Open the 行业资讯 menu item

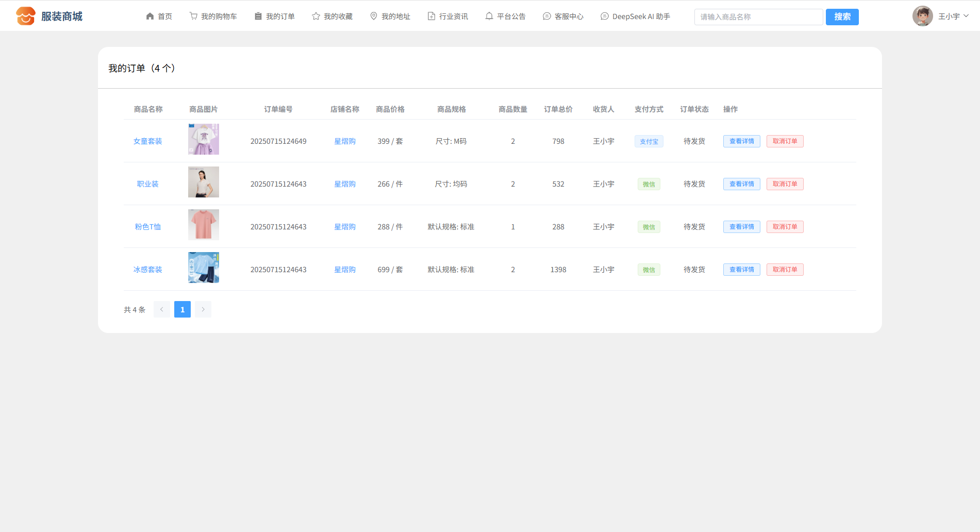click(448, 16)
